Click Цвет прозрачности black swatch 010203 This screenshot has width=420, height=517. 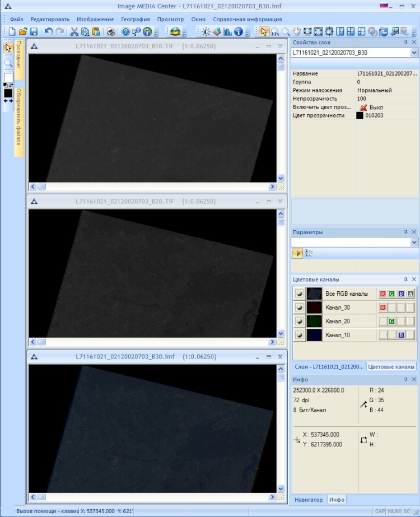click(360, 115)
